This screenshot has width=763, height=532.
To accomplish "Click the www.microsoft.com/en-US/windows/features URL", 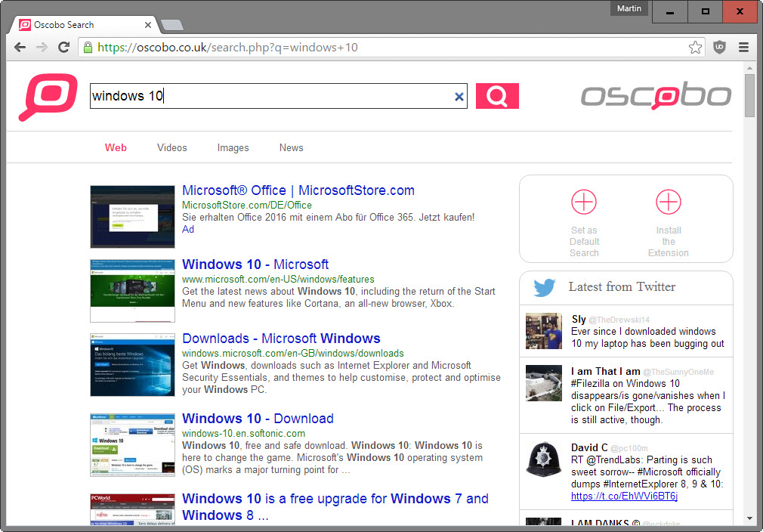I will (278, 279).
